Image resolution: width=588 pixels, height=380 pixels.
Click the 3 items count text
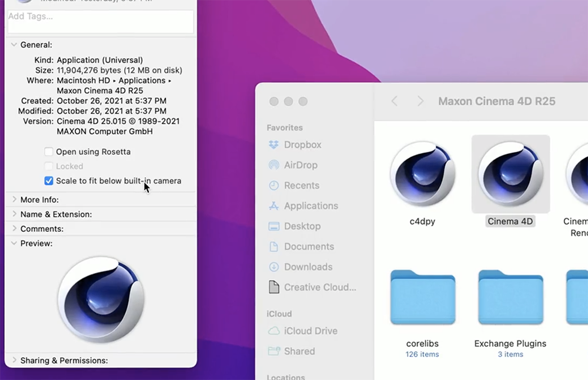(510, 354)
